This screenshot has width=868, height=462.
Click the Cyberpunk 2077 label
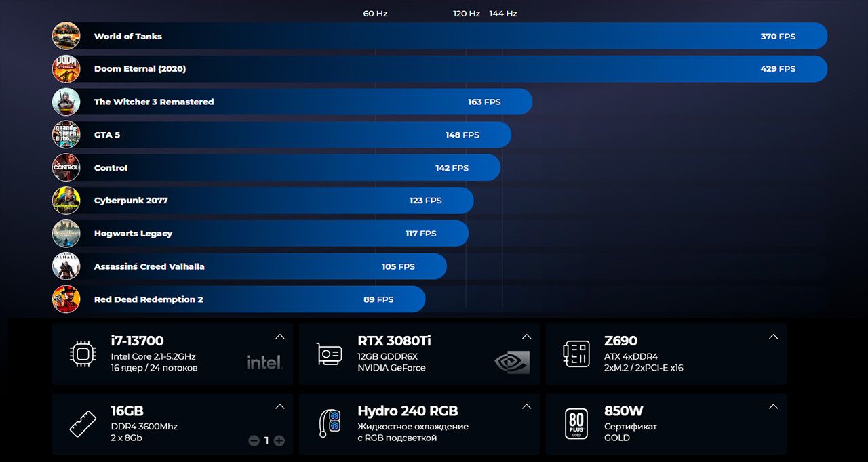(x=131, y=201)
